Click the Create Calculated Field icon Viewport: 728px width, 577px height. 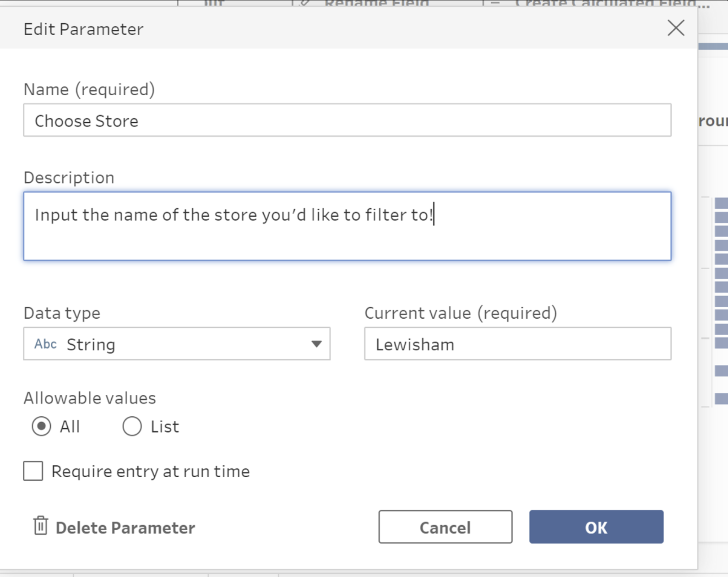tap(495, 3)
